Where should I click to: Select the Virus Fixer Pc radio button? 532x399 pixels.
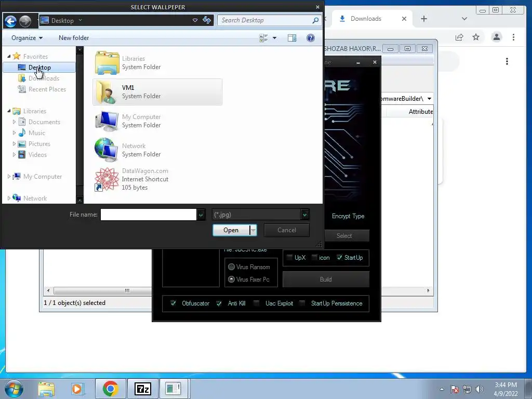point(231,280)
